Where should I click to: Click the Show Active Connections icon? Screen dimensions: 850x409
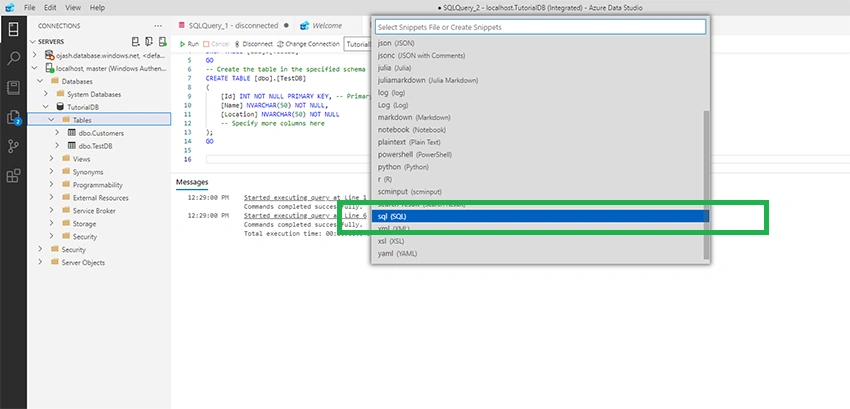point(162,42)
